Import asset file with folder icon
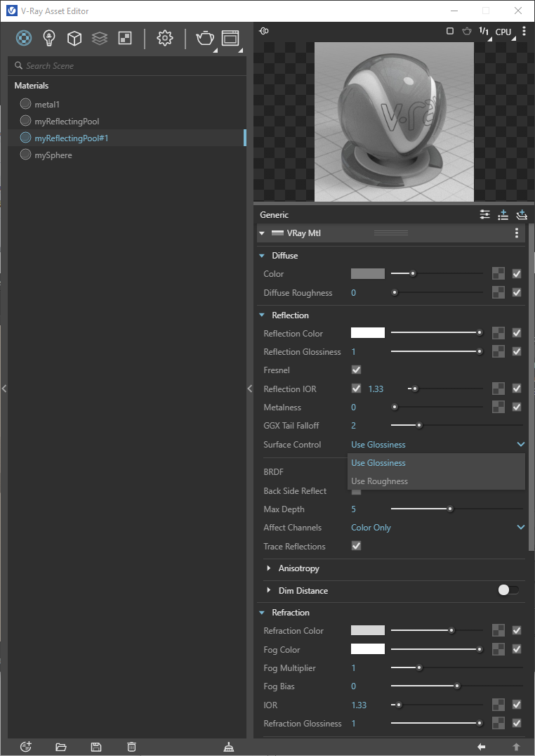 pos(60,747)
